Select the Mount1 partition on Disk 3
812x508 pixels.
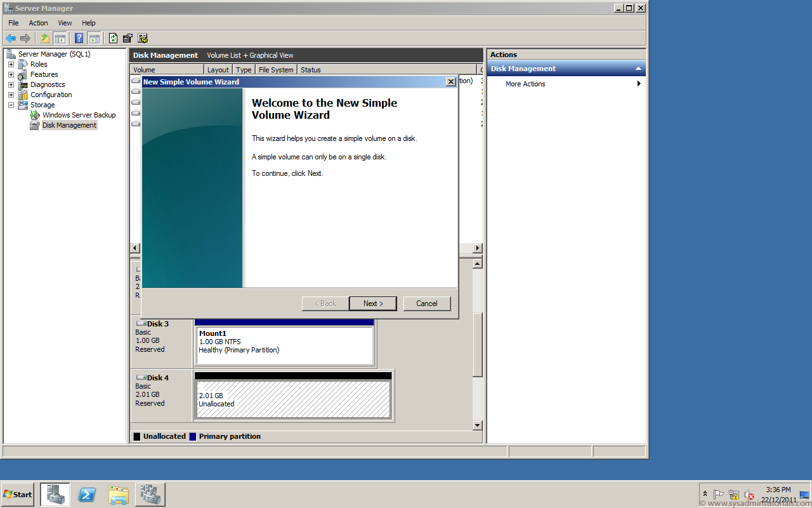284,345
